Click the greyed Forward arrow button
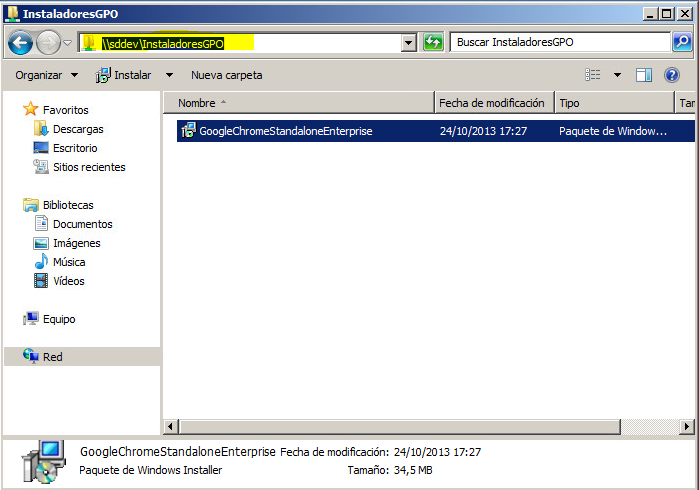Viewport: 699px width, 490px height. point(48,43)
